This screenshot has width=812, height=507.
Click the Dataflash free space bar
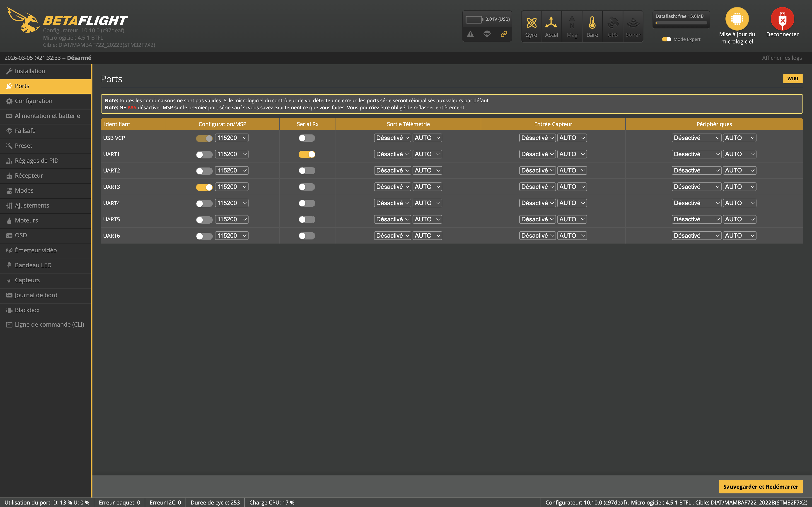tap(681, 23)
